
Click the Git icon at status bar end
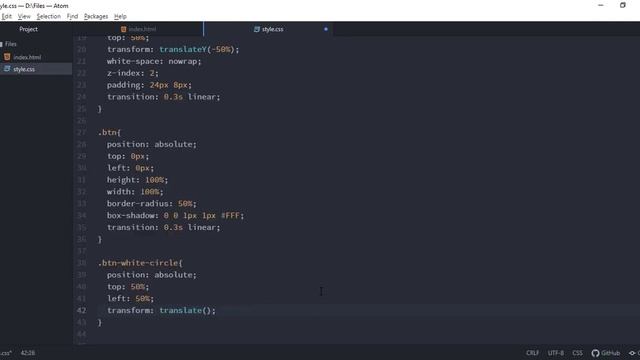tap(632, 353)
